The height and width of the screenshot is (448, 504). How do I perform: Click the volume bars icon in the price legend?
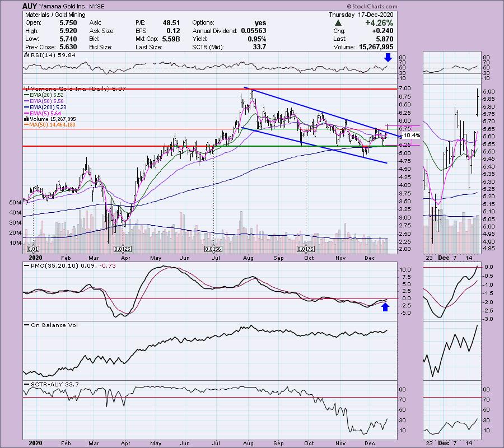[27, 119]
